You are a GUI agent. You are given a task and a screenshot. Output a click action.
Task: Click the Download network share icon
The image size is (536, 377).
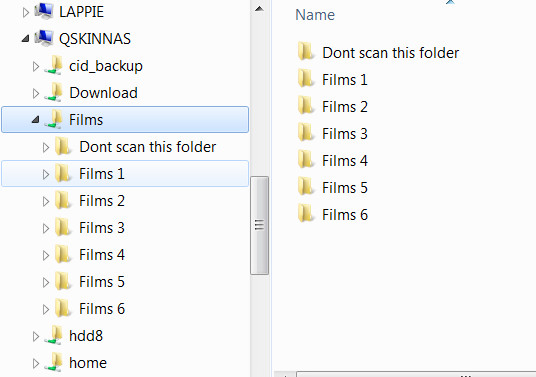[x=53, y=92]
